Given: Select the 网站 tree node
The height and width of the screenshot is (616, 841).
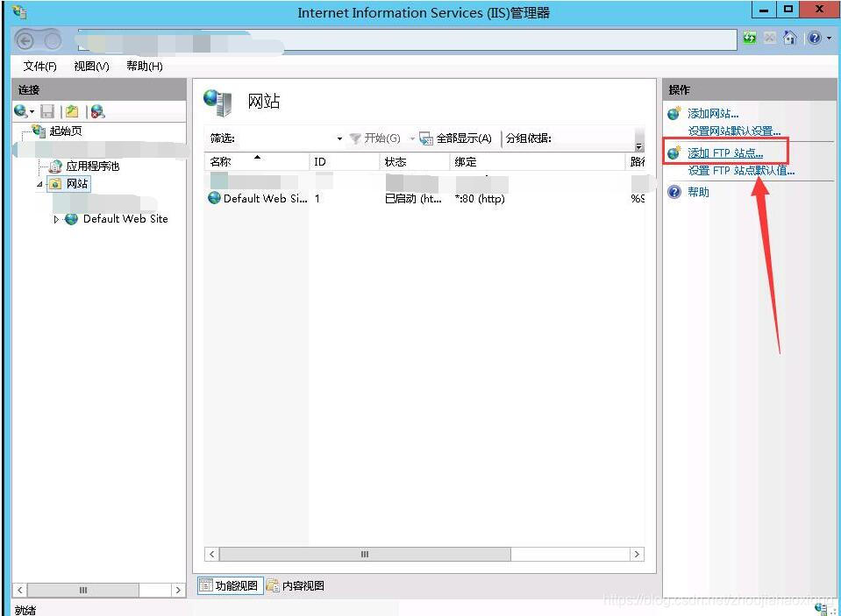Looking at the screenshot, I should click(x=76, y=184).
